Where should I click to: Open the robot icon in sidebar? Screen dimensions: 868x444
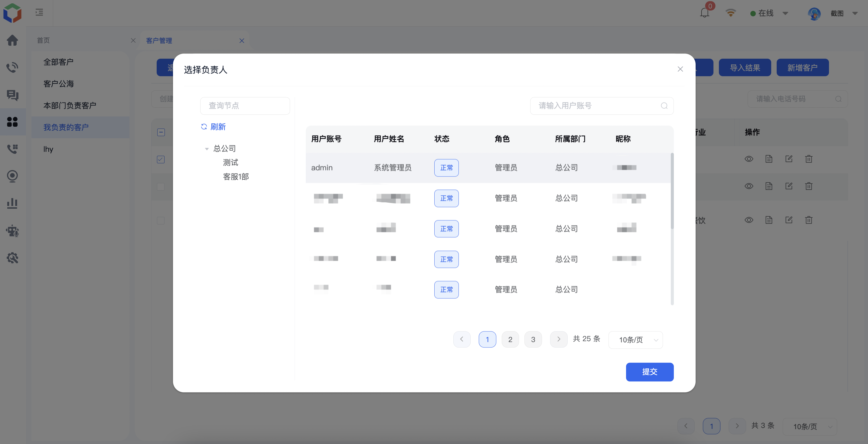click(x=12, y=231)
